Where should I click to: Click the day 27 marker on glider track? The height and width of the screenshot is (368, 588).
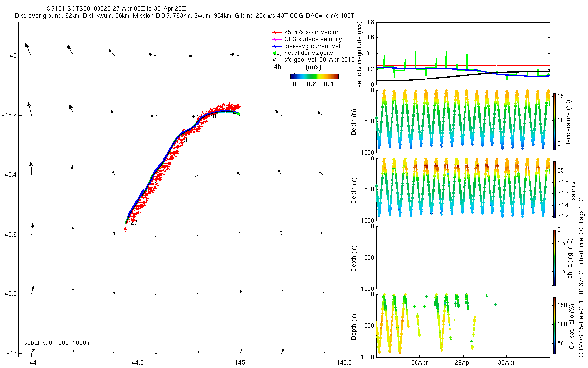(x=134, y=223)
